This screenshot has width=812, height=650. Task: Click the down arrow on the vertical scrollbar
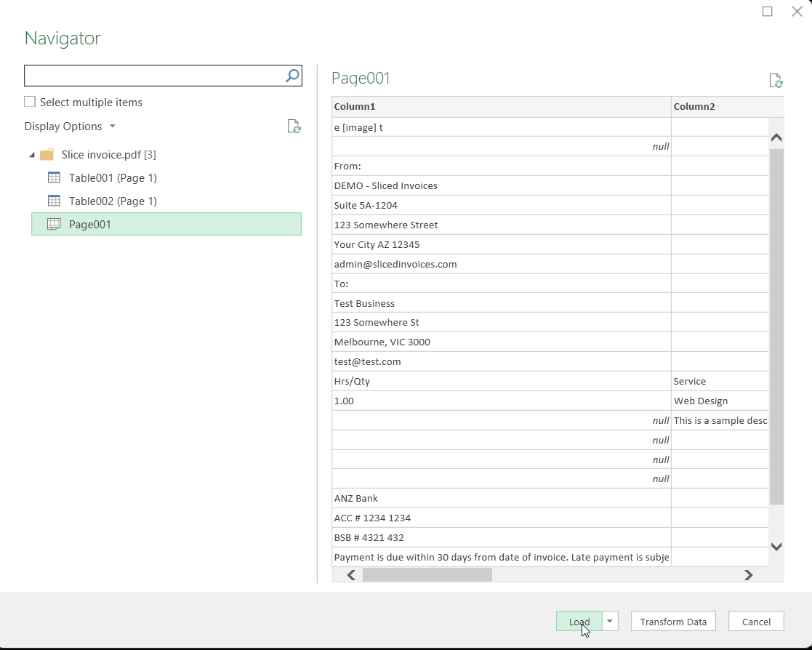(776, 546)
